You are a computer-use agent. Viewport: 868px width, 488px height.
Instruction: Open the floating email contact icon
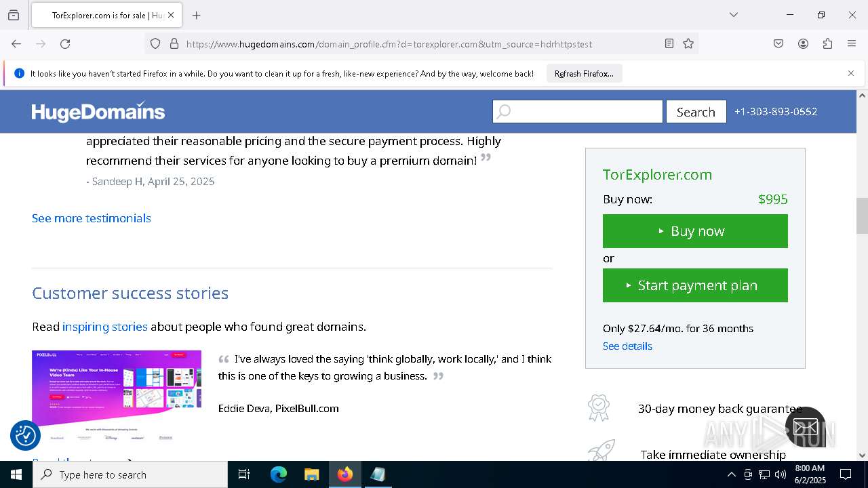pyautogui.click(x=806, y=427)
